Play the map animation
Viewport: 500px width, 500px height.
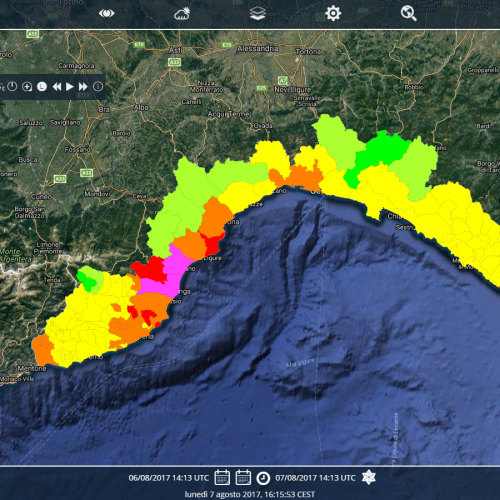point(70,87)
